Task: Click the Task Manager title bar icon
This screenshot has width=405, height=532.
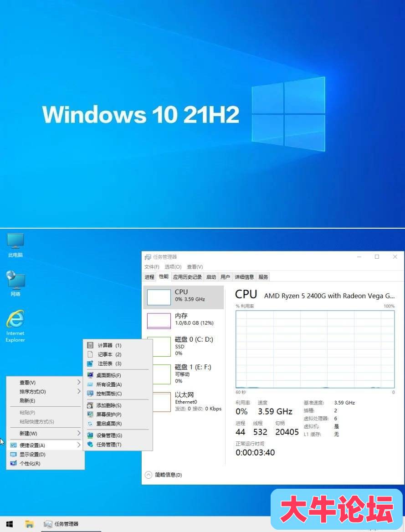Action: (x=148, y=257)
